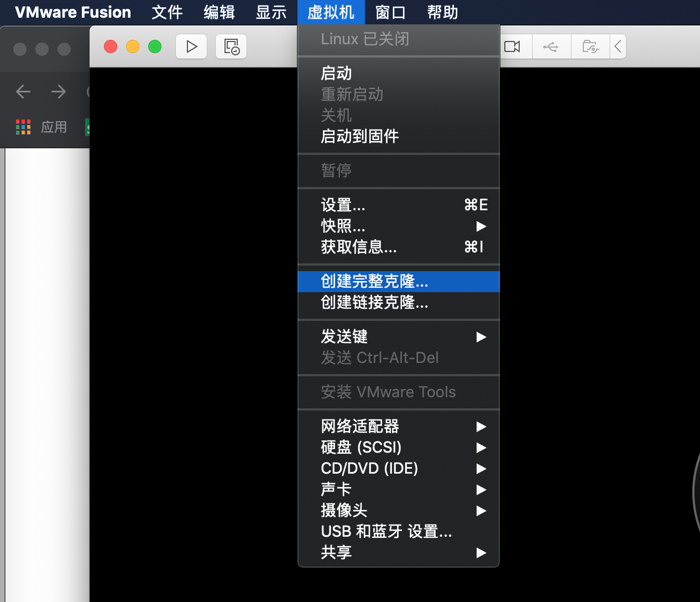Open the VMware Fusion application menu
Image resolution: width=700 pixels, height=602 pixels.
(x=73, y=12)
